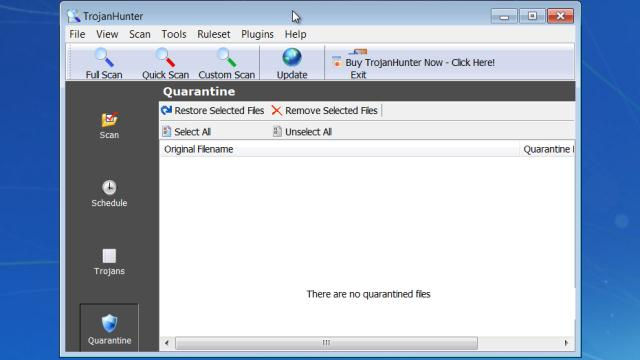This screenshot has height=360, width=640.
Task: Sort by Original Filename column header
Action: coord(339,149)
